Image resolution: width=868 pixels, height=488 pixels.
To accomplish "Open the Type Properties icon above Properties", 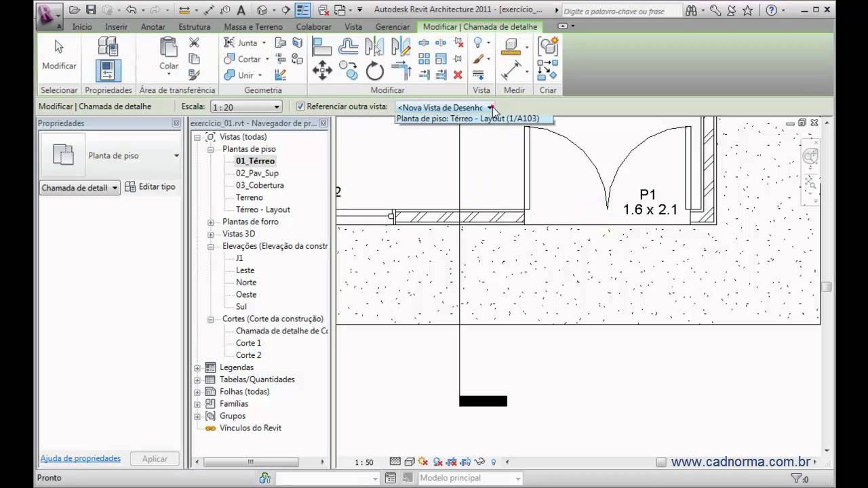I will [108, 45].
